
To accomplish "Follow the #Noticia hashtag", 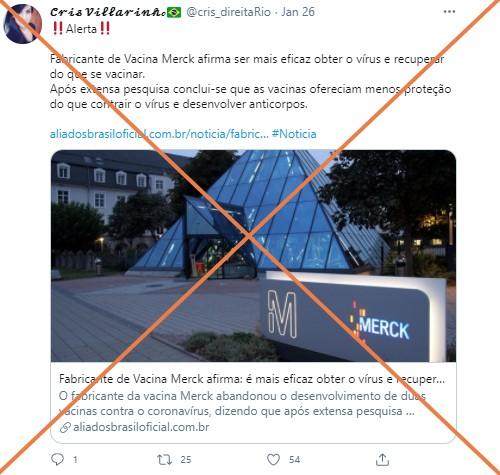I will (294, 134).
